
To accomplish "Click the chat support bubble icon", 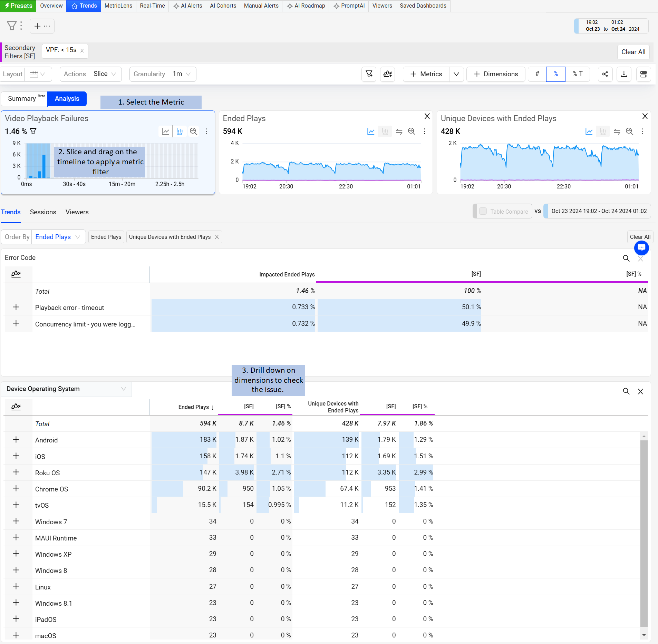I will pos(641,248).
